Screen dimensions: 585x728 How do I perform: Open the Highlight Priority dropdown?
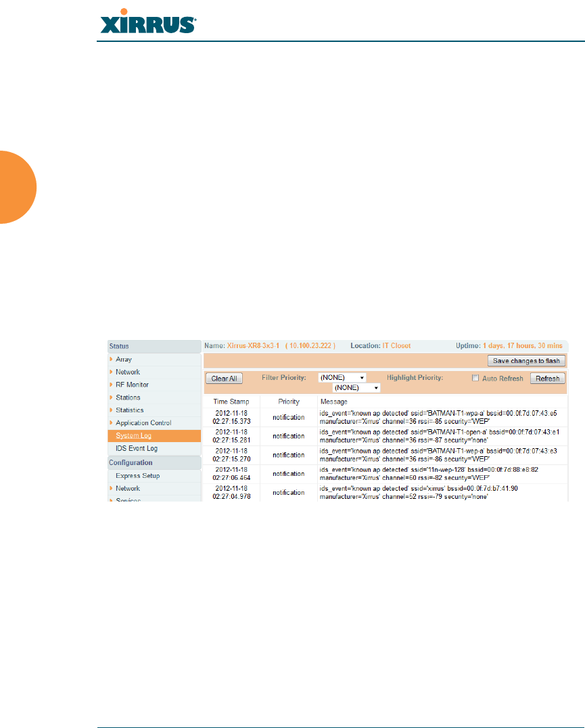coord(356,388)
